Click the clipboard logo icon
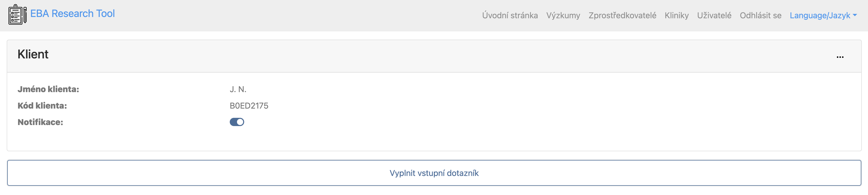The width and height of the screenshot is (868, 195). 18,14
